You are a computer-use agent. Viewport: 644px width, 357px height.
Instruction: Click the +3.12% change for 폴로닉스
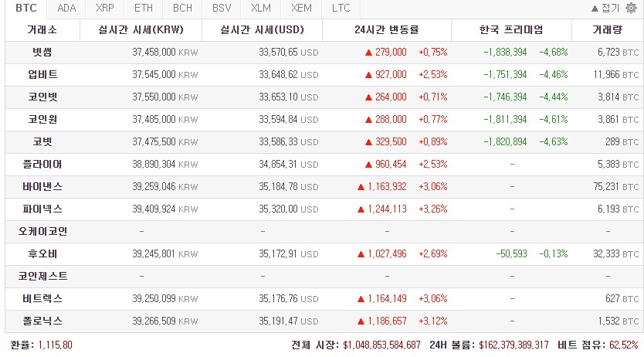tap(433, 321)
